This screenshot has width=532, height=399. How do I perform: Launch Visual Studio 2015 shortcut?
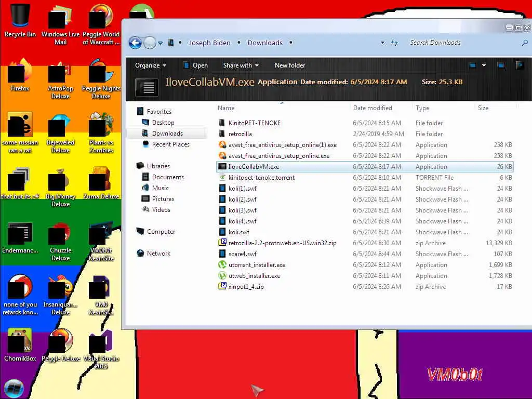click(101, 350)
